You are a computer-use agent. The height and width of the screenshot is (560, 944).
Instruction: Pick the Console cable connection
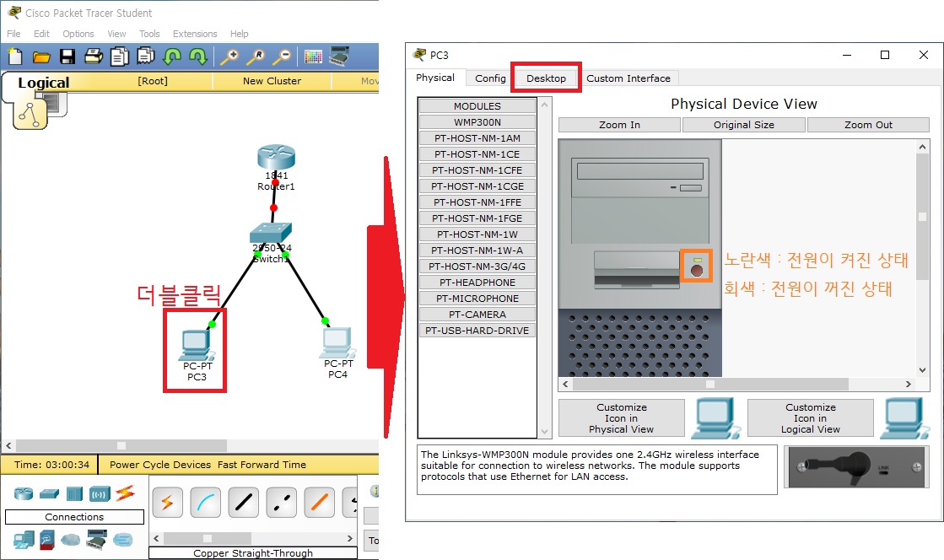(205, 502)
